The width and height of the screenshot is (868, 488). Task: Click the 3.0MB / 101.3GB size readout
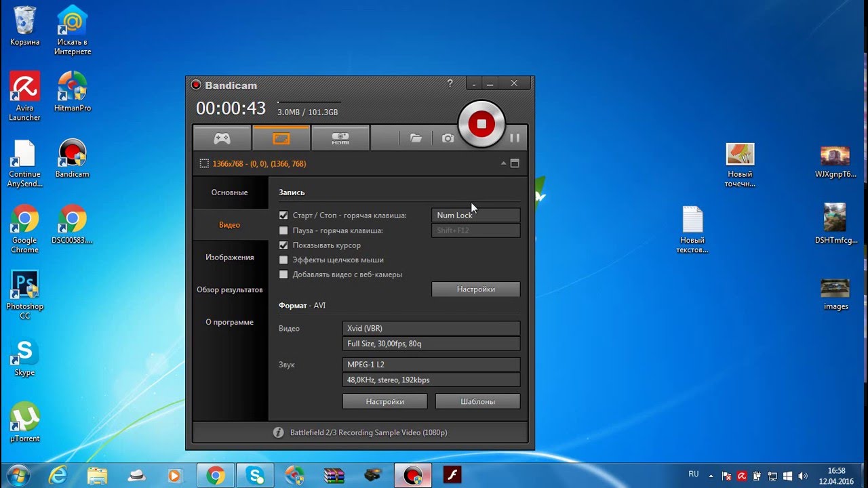point(307,113)
